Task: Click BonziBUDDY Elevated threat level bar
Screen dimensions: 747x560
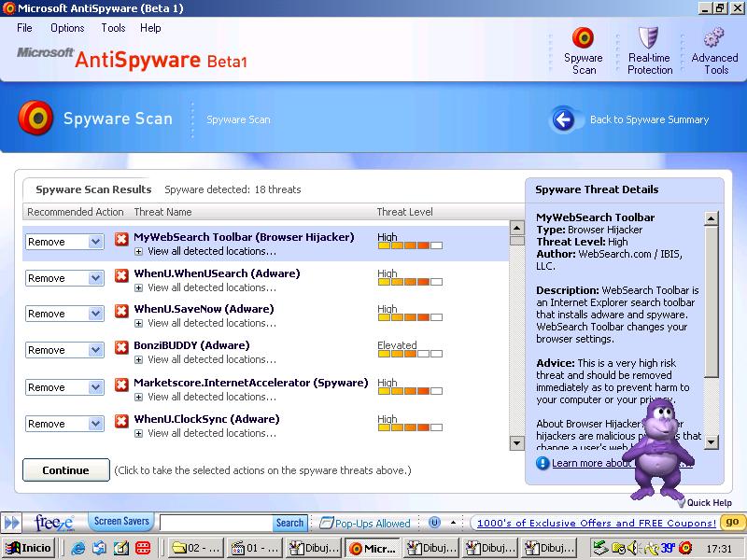Action: tap(410, 354)
